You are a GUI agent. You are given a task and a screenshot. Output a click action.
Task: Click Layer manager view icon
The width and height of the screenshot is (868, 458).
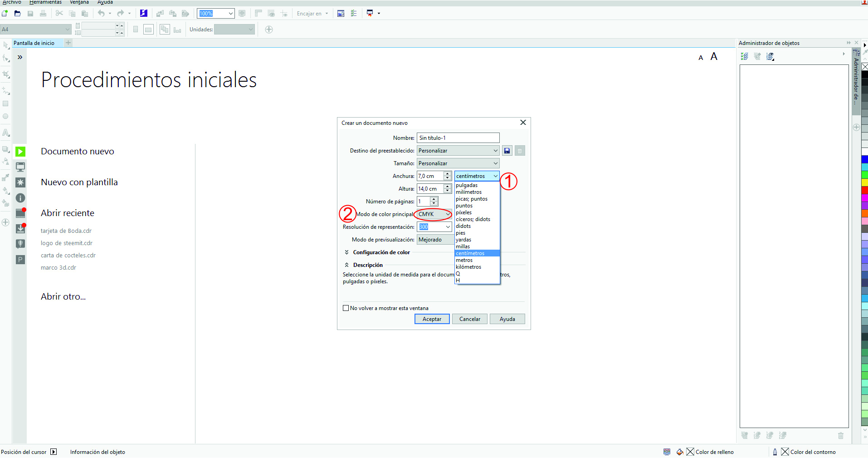tap(770, 56)
